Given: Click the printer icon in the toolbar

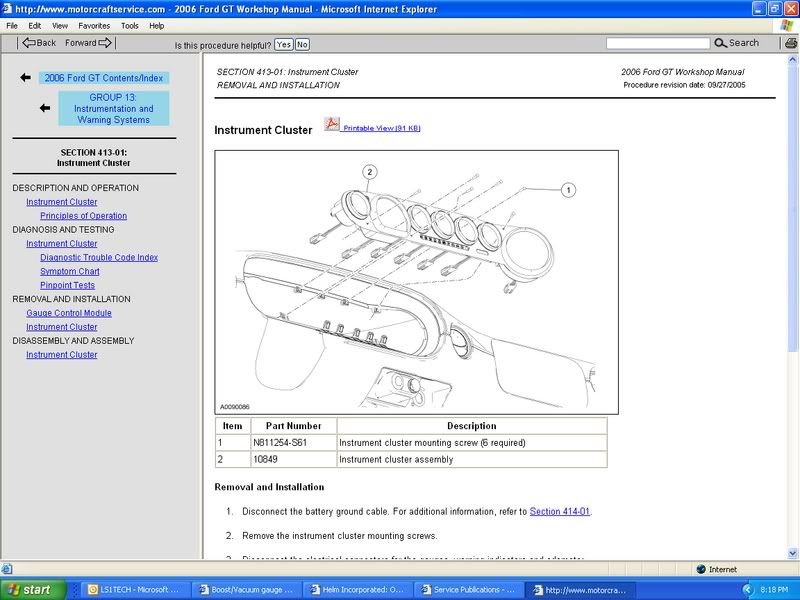Looking at the screenshot, I should pyautogui.click(x=791, y=43).
